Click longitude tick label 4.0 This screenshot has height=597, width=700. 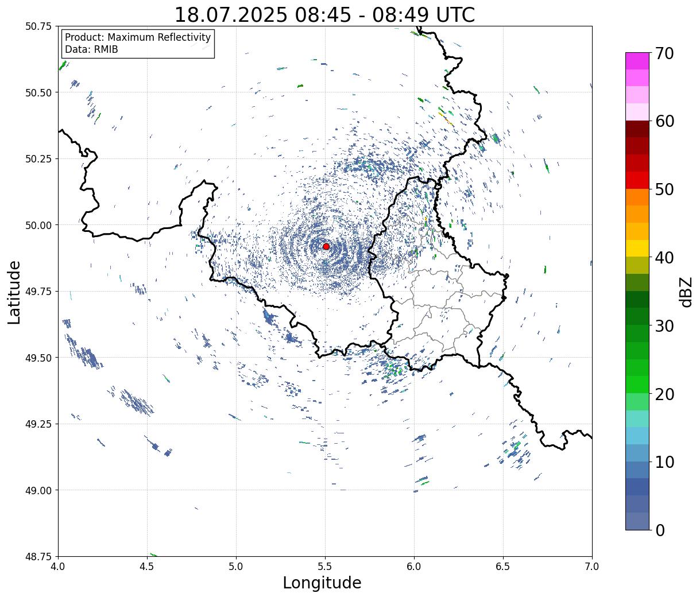pyautogui.click(x=58, y=567)
